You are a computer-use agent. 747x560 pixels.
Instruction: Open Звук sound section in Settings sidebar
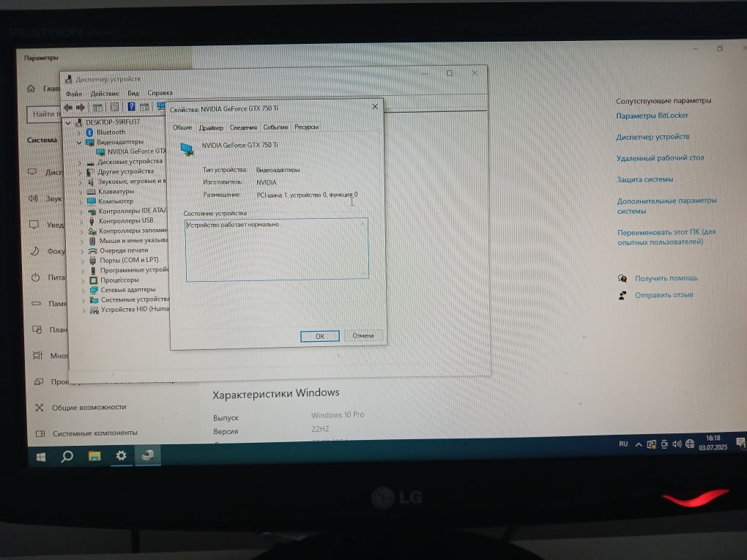pos(45,198)
